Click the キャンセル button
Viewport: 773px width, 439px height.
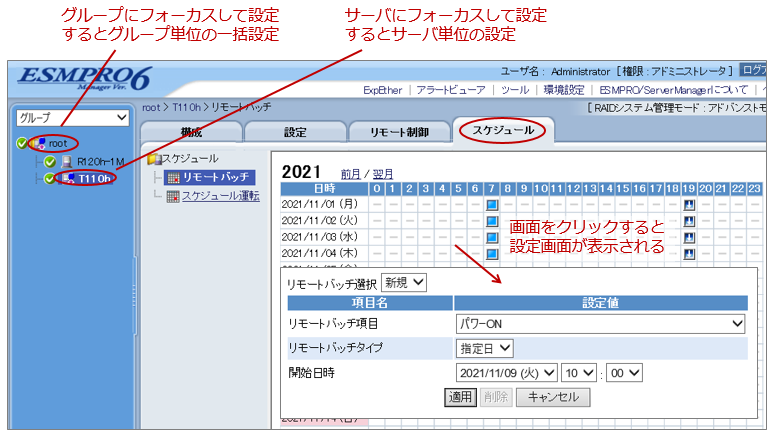553,397
